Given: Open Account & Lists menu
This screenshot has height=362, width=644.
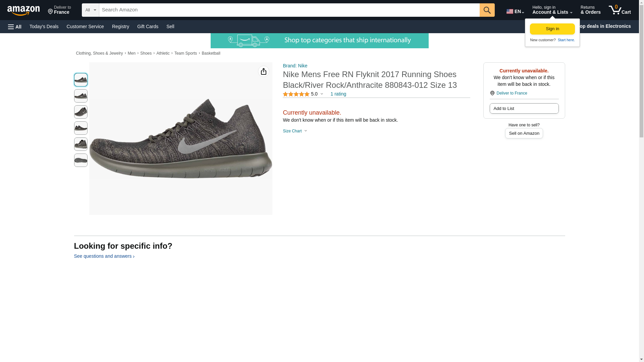Looking at the screenshot, I should point(552,10).
